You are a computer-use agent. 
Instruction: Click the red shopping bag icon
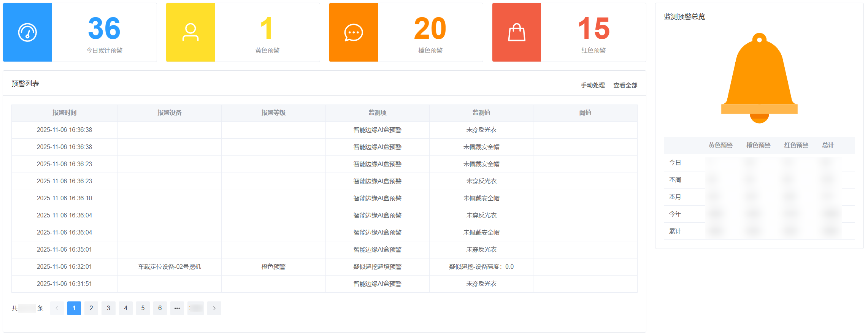(517, 33)
